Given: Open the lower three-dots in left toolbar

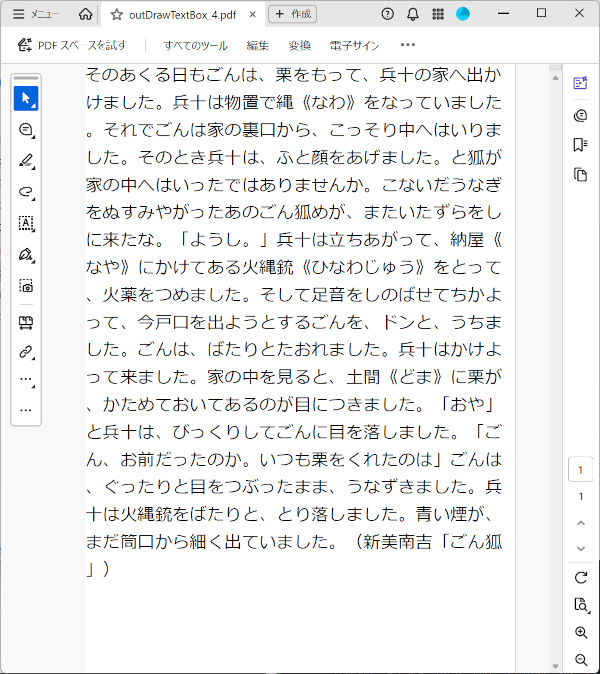Looking at the screenshot, I should click(x=26, y=411).
